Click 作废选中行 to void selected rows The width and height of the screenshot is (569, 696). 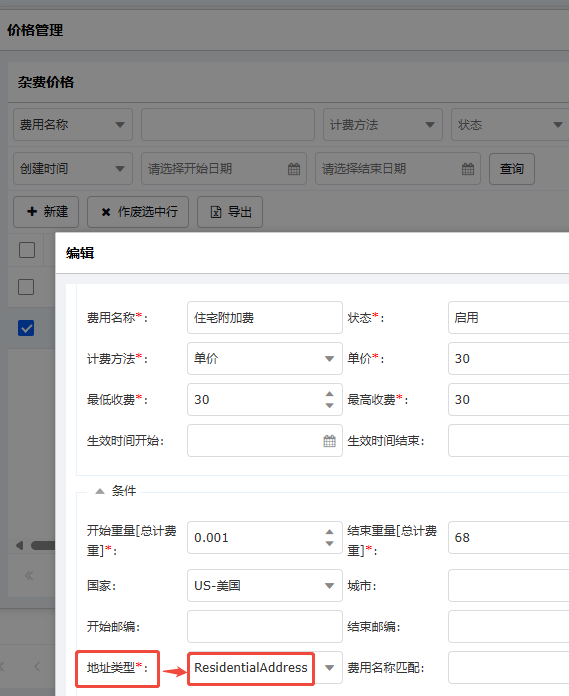(138, 212)
